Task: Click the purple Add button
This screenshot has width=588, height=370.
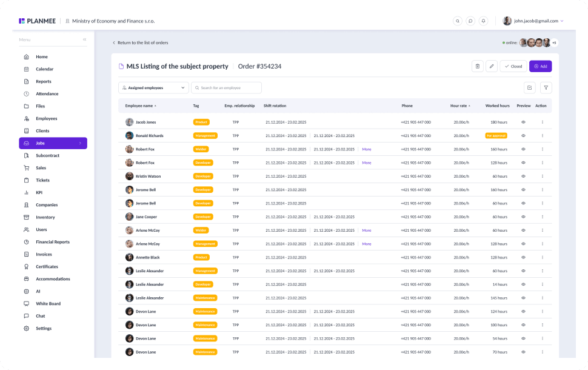Action: (540, 67)
